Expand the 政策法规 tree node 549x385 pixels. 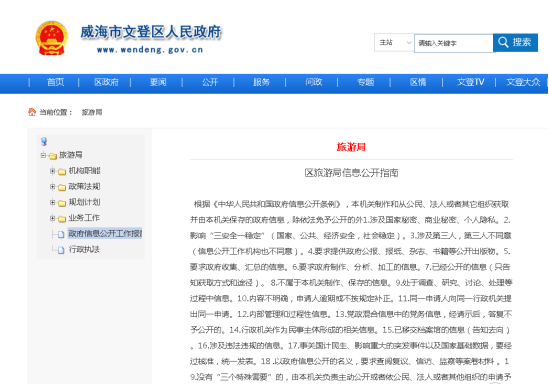53,187
